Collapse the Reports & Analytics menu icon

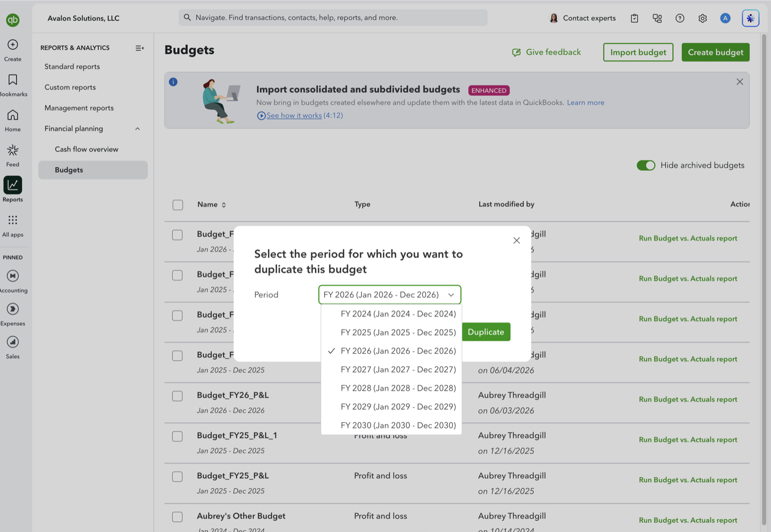click(139, 48)
